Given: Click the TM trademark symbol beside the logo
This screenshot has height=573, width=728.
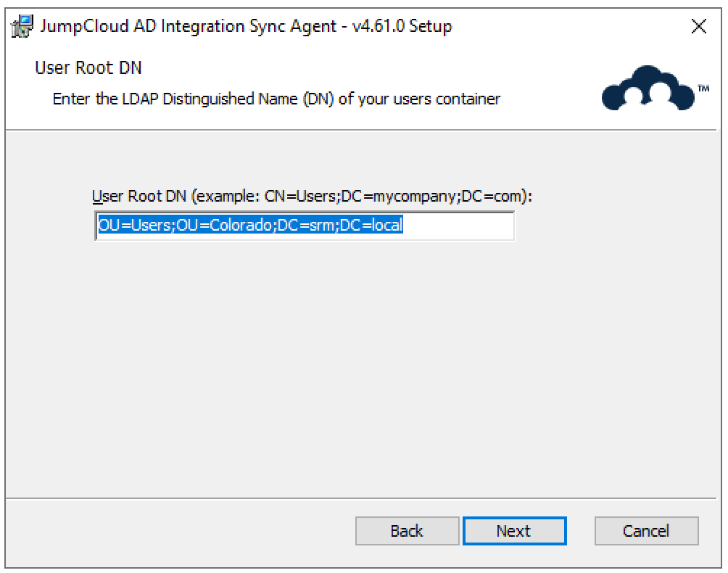Looking at the screenshot, I should click(703, 88).
